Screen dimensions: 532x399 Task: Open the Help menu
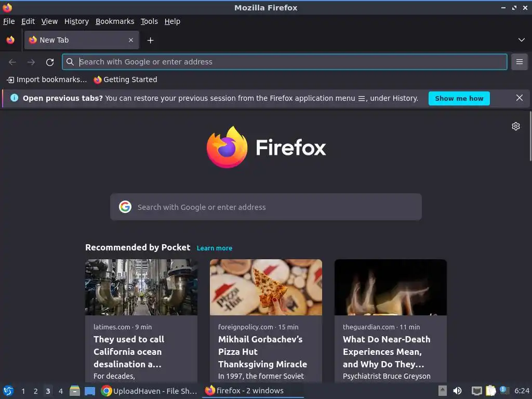tap(172, 21)
